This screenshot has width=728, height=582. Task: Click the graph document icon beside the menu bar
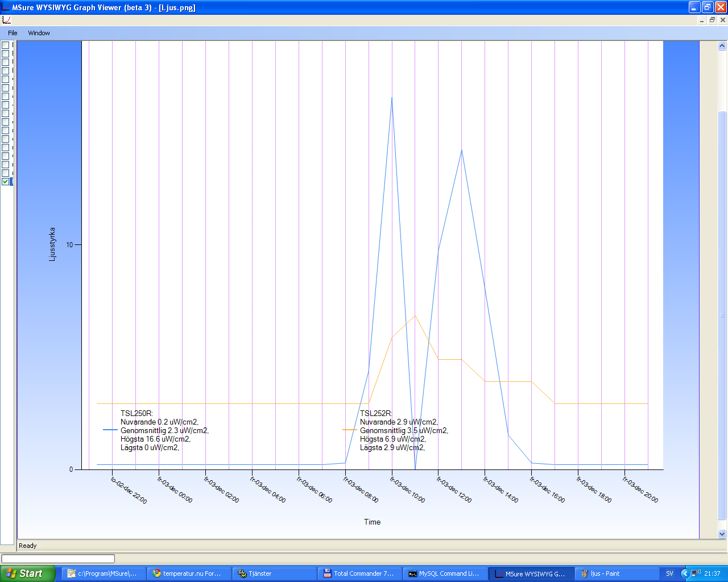click(x=7, y=20)
